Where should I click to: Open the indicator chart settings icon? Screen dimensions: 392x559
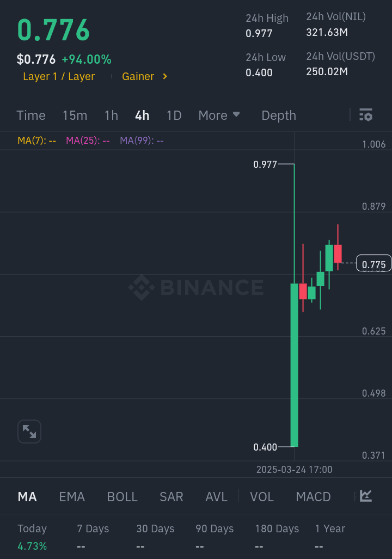click(x=366, y=496)
